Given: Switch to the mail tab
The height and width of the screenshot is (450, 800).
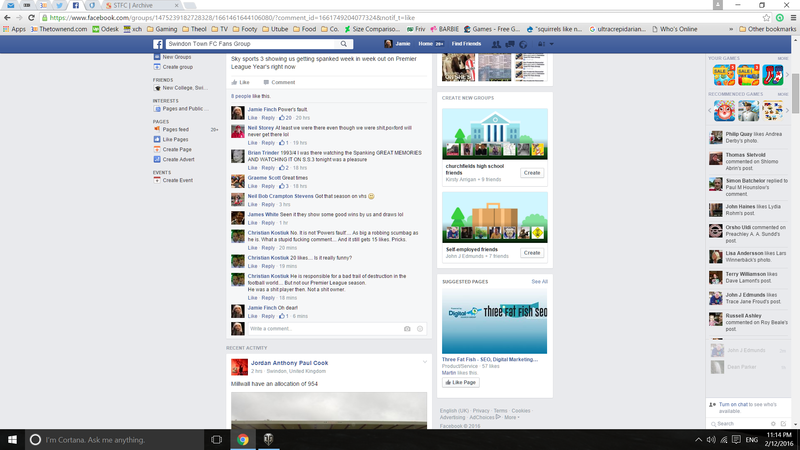Looking at the screenshot, I should 10,5.
